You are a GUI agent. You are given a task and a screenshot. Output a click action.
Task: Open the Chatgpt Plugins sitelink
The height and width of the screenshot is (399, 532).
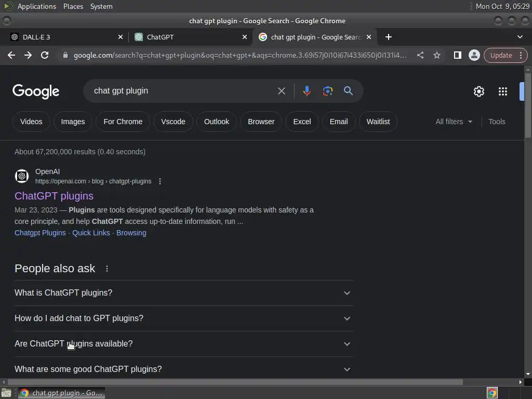pyautogui.click(x=40, y=233)
